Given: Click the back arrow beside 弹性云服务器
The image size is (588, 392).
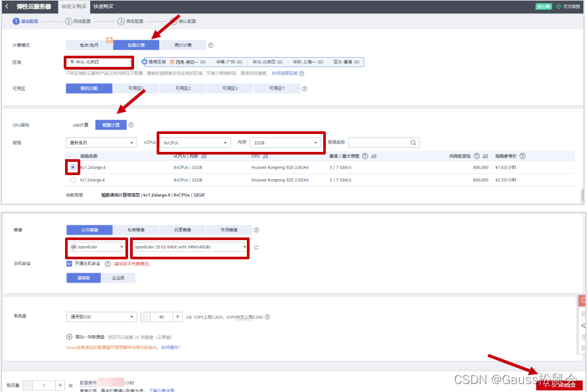Looking at the screenshot, I should (x=7, y=7).
